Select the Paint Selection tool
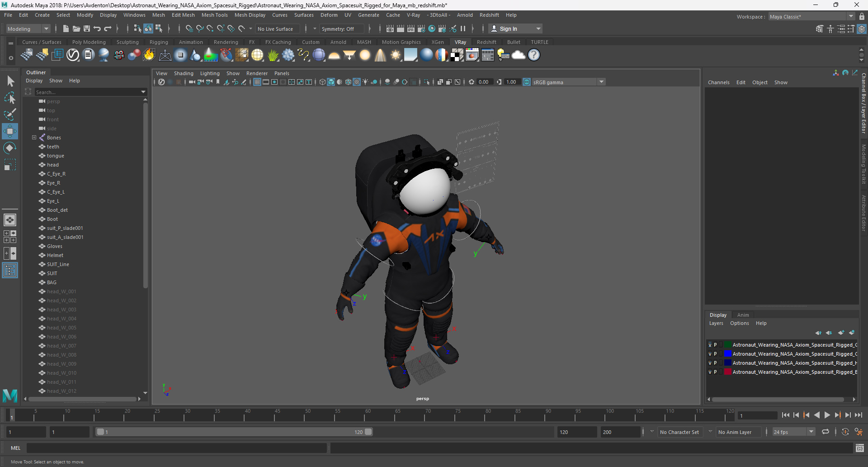The image size is (868, 467). 10,114
